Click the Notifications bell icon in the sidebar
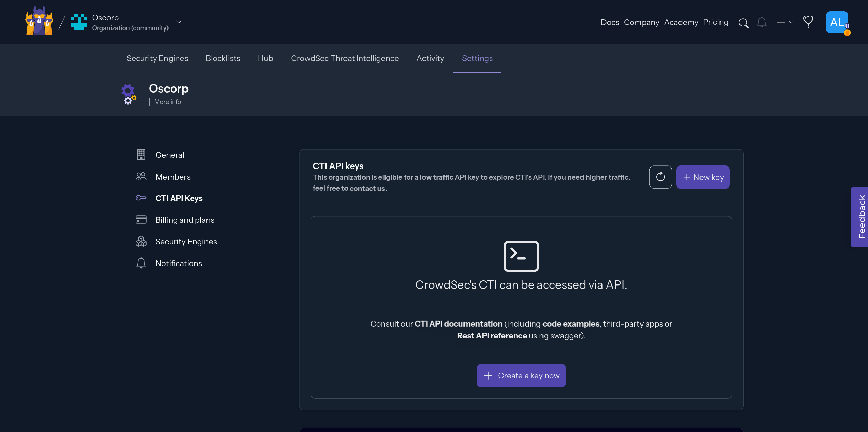868x432 pixels. [141, 263]
